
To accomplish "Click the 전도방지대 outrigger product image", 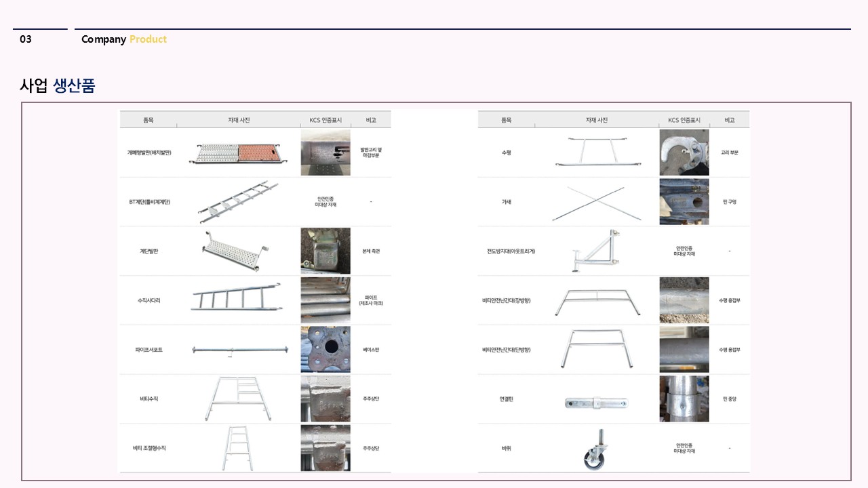I will coord(595,251).
